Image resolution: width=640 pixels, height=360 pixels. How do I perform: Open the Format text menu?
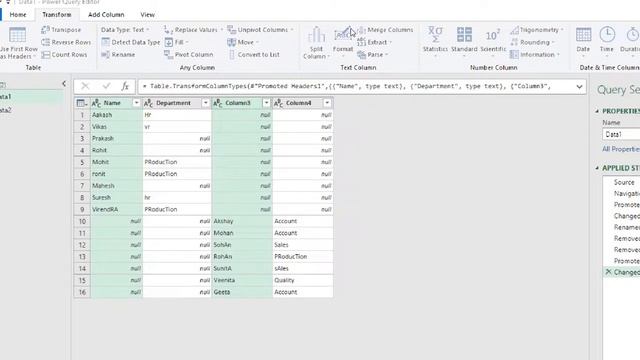pyautogui.click(x=343, y=41)
